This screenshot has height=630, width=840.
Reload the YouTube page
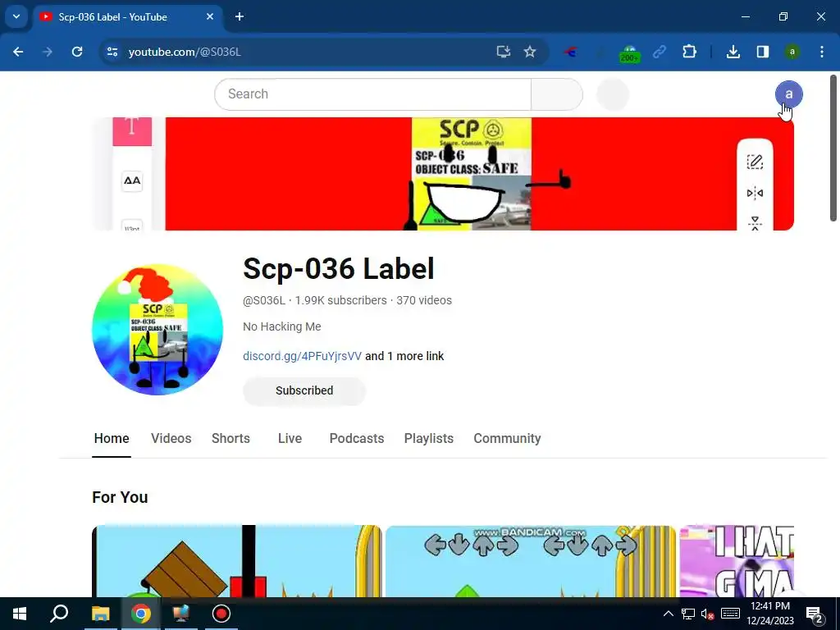point(77,52)
